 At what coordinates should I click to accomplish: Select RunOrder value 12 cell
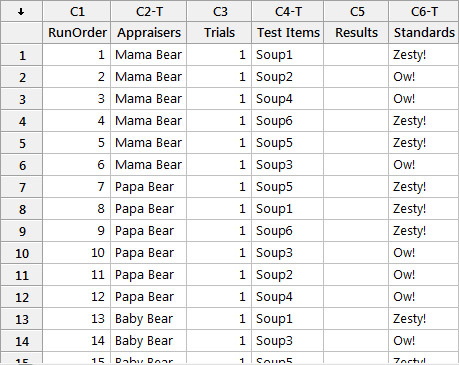tap(77, 297)
